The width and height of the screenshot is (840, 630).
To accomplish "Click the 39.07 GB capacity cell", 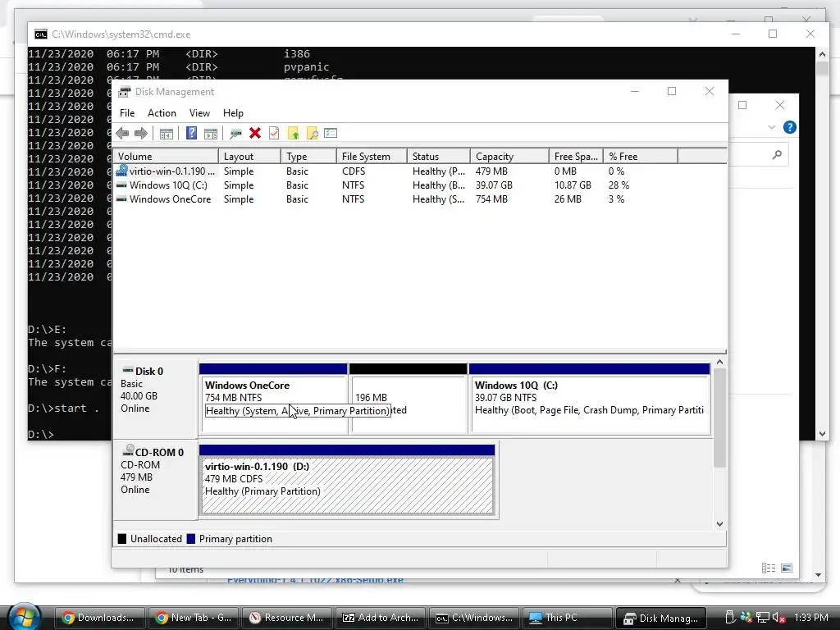I will click(x=494, y=185).
